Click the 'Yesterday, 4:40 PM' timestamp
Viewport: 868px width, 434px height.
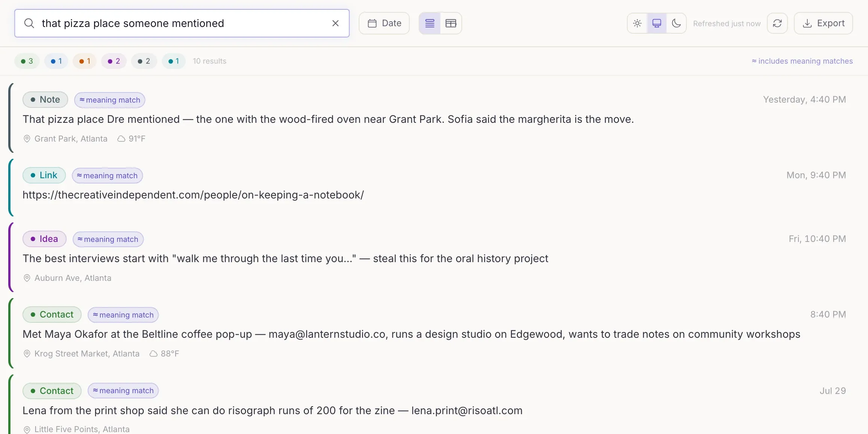[x=804, y=100]
